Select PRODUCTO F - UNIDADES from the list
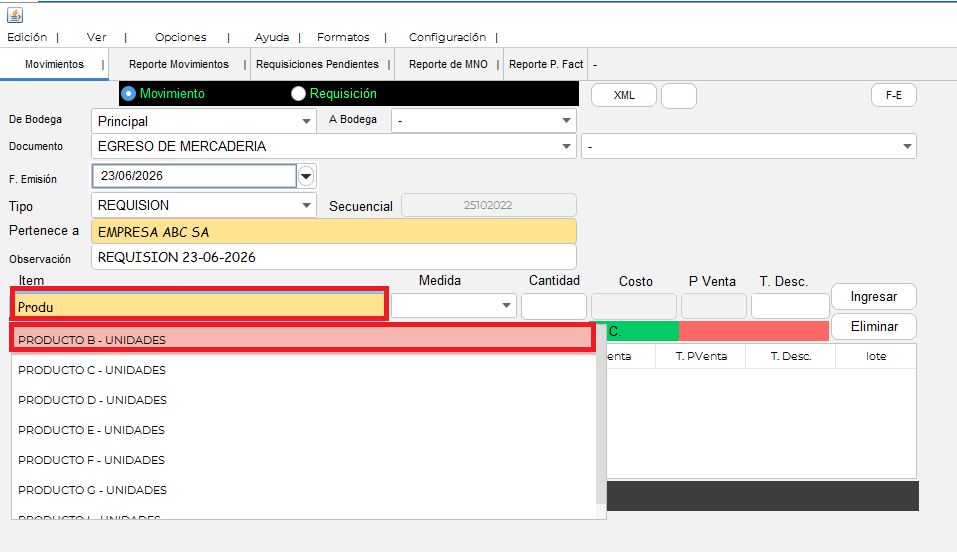Screen dimensions: 957x552 [303, 460]
